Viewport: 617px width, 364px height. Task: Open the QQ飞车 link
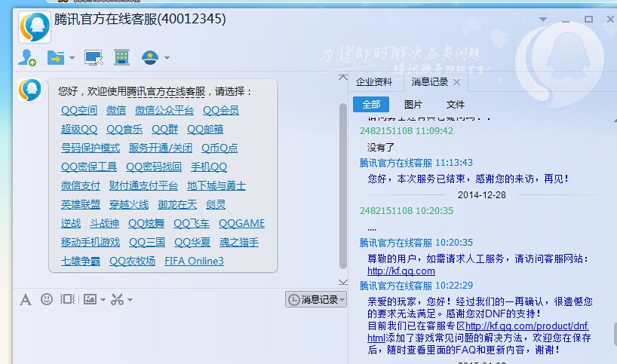pos(192,223)
